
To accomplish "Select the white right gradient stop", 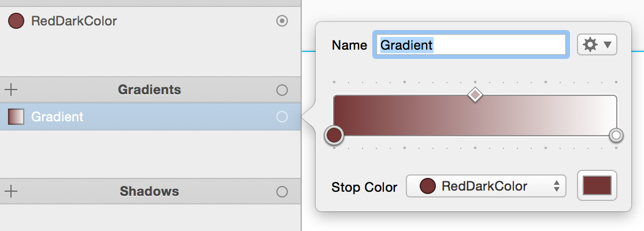I will [x=616, y=135].
